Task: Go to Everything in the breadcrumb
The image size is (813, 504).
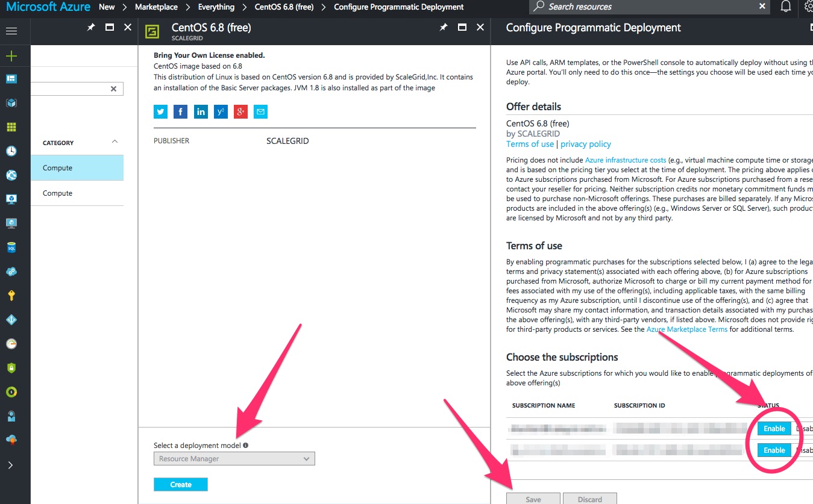Action: point(216,7)
